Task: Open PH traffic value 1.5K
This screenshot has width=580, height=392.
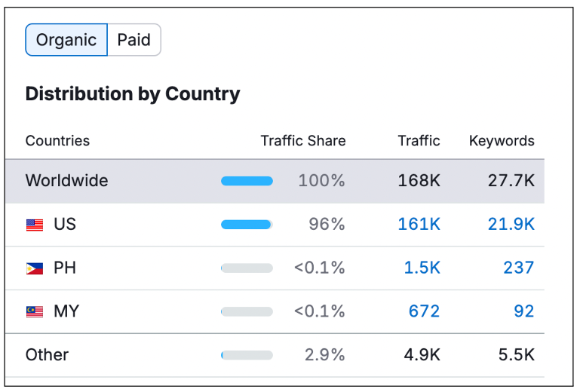Action: (x=422, y=268)
